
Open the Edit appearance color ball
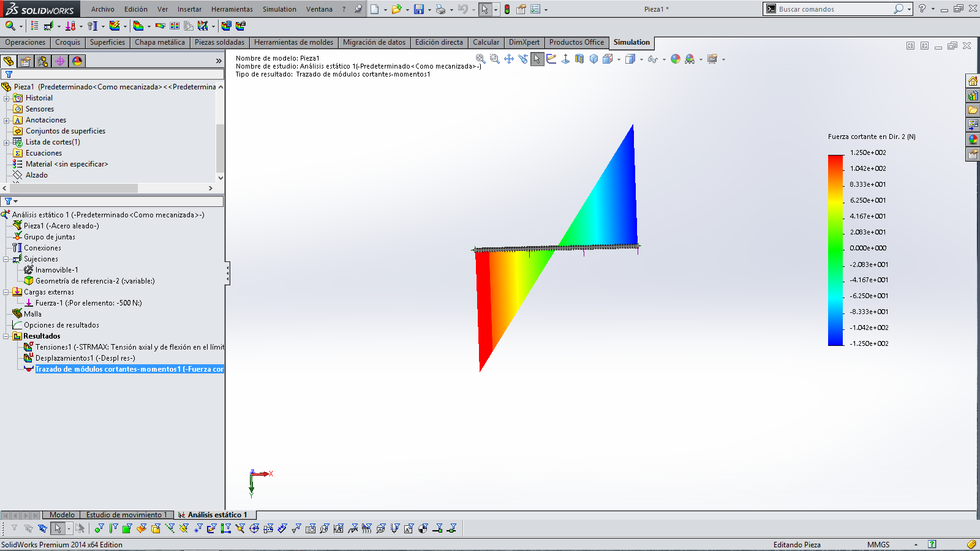pos(676,59)
